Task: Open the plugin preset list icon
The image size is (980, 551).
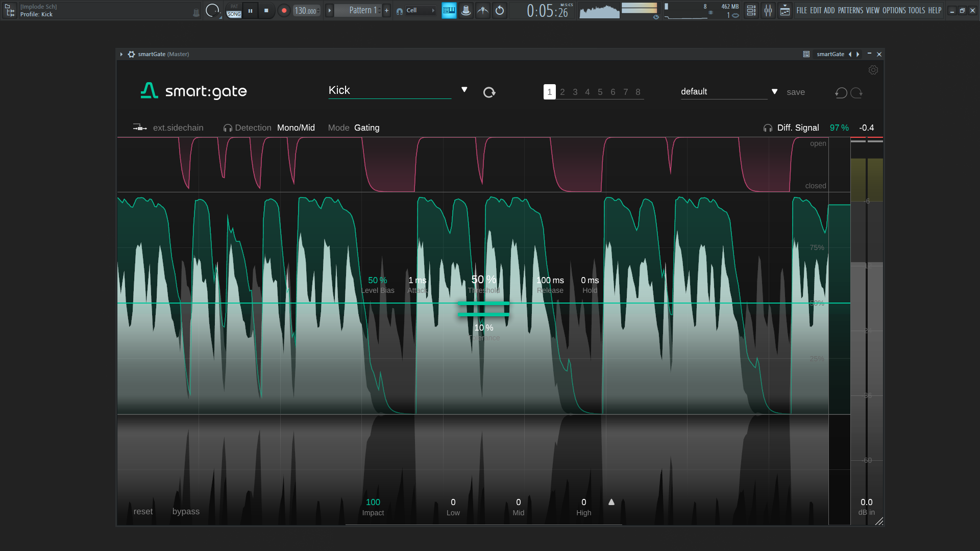Action: tap(806, 54)
